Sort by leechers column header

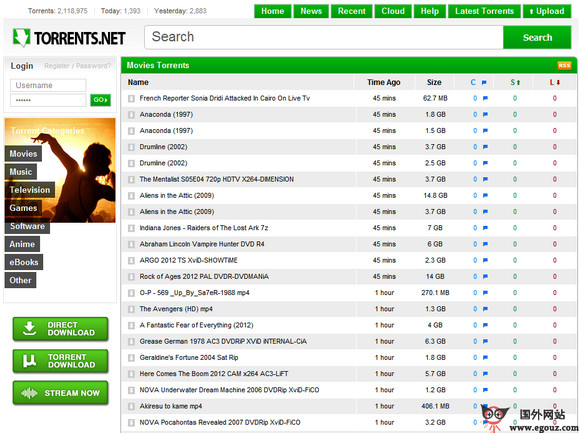(554, 82)
